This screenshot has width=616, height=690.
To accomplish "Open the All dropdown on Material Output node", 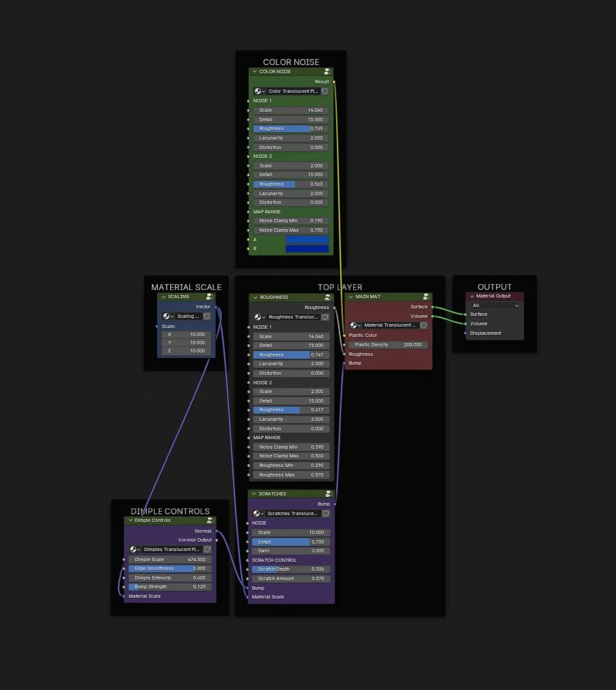I will pos(494,305).
